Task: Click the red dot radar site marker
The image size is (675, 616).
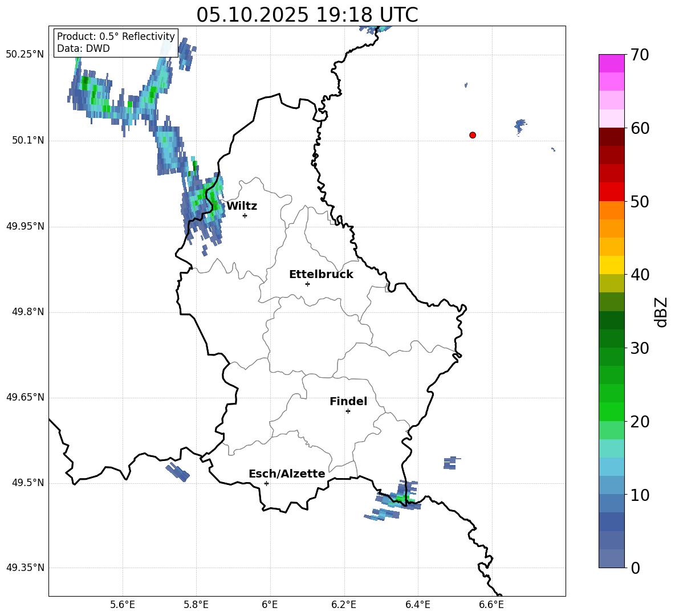Action: 473,135
